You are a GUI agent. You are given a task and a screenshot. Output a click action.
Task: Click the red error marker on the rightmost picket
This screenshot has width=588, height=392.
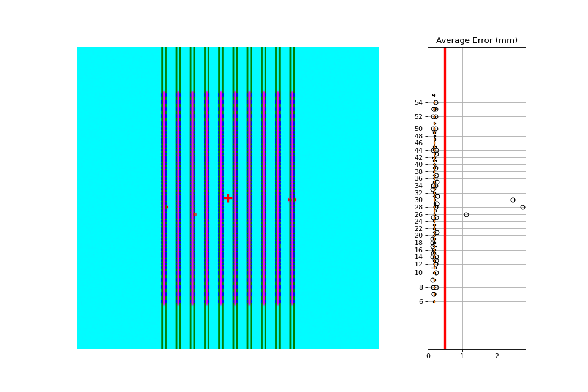tap(292, 200)
